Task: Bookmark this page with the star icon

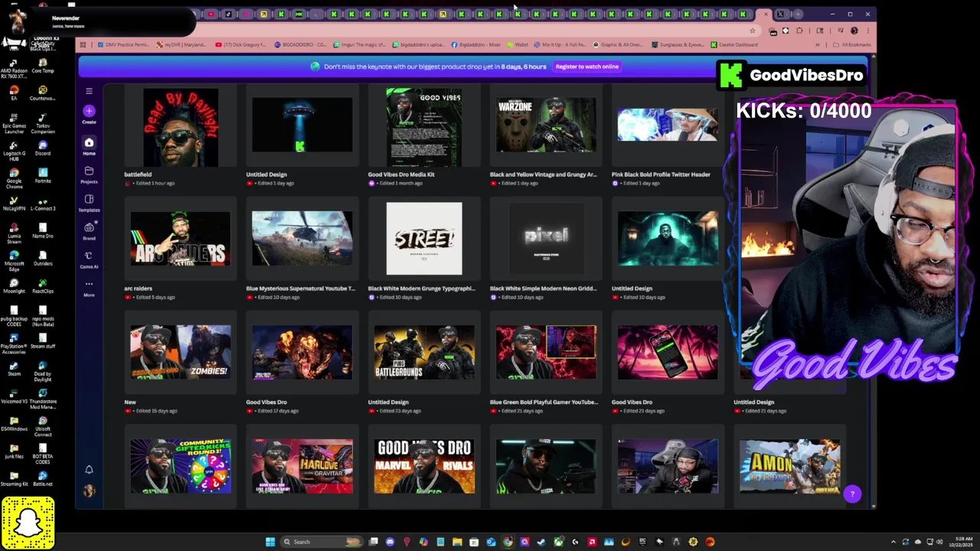Action: click(x=753, y=31)
